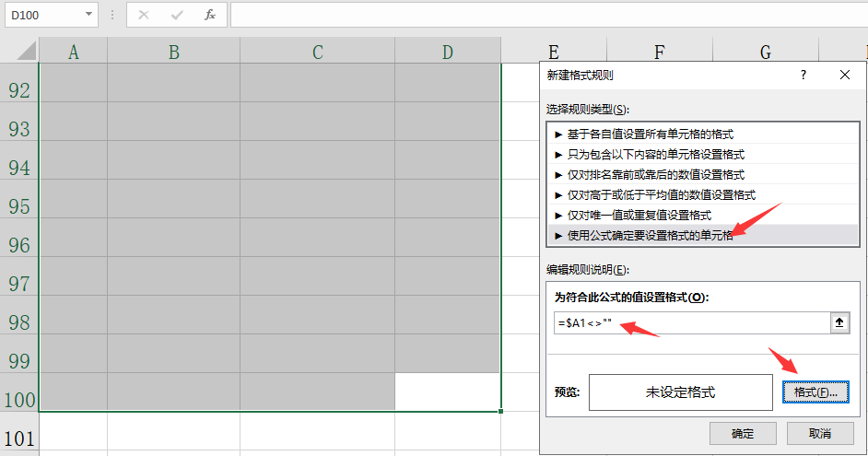Open the Name Box dropdown arrow
Screen dimensions: 868x456
coord(88,15)
